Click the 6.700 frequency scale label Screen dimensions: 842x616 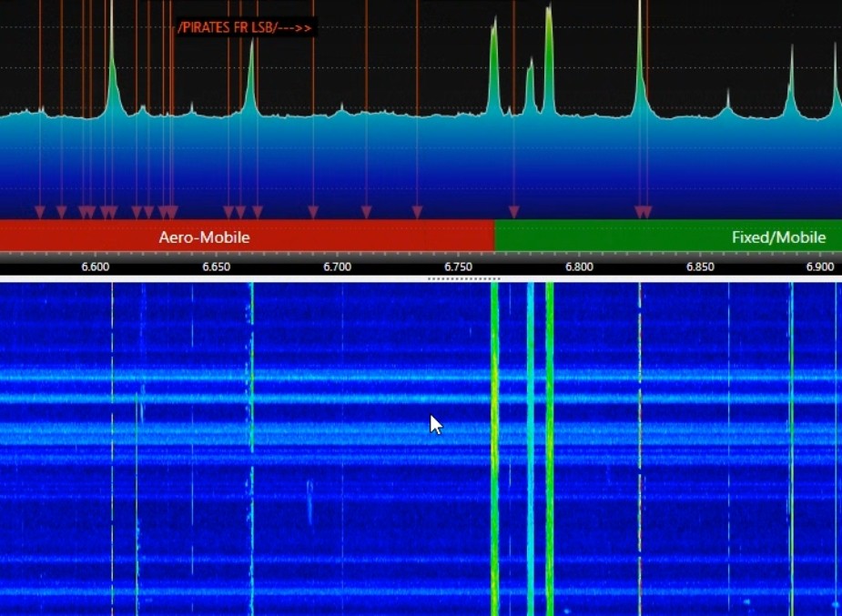point(337,268)
